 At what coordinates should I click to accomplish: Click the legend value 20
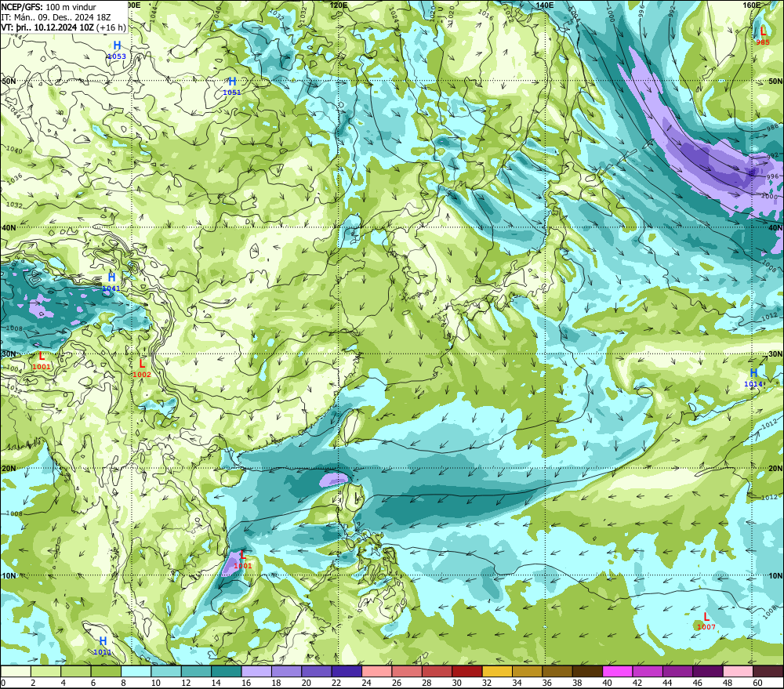click(307, 683)
